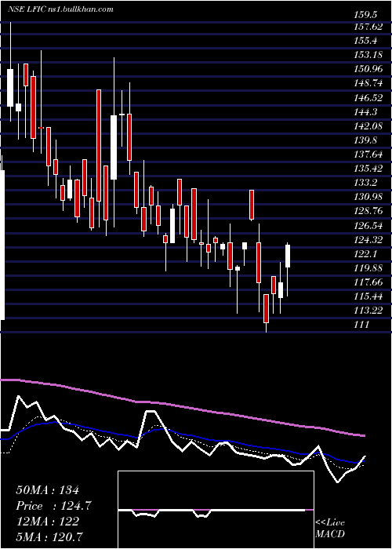Click the 5MA : 120.7 readout

click(50, 537)
